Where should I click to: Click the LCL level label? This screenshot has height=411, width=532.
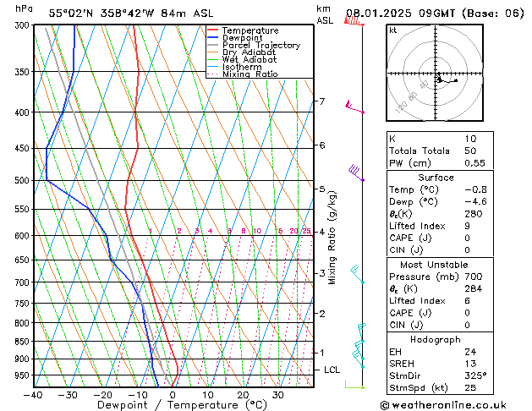point(332,370)
